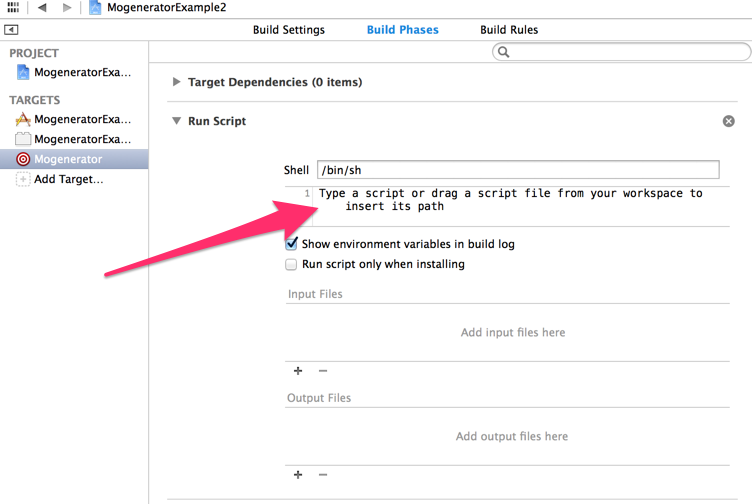This screenshot has width=752, height=504.
Task: Open the related items grid icon
Action: (13, 7)
